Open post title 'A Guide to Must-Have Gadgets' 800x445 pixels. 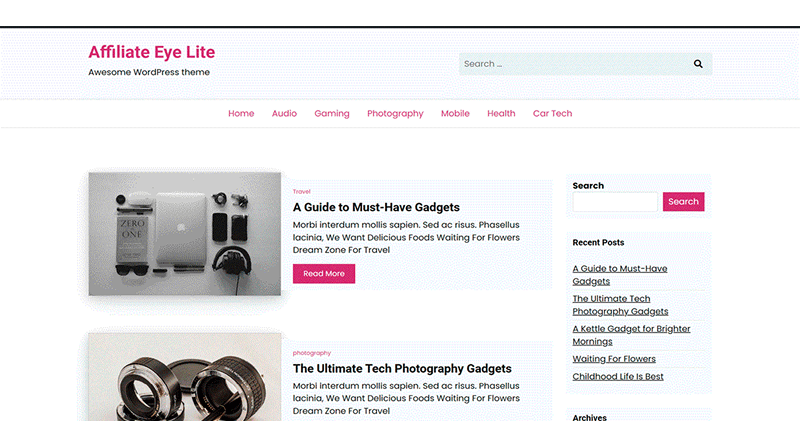(376, 207)
